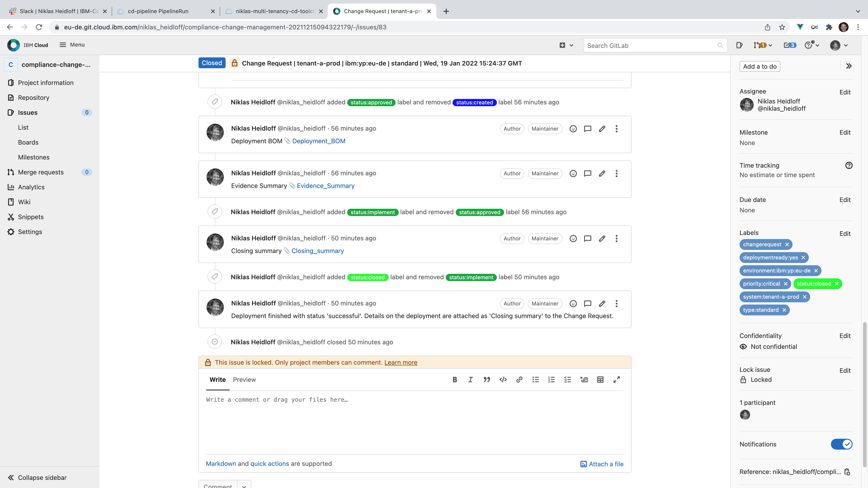Open more actions on Evidence Summary comment
The width and height of the screenshot is (868, 488).
[616, 174]
